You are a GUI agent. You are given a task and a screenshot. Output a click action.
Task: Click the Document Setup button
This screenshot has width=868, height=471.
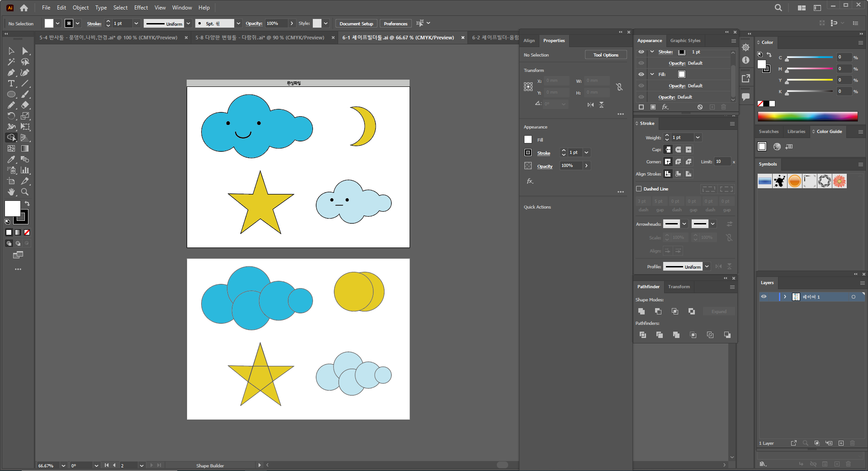click(356, 24)
